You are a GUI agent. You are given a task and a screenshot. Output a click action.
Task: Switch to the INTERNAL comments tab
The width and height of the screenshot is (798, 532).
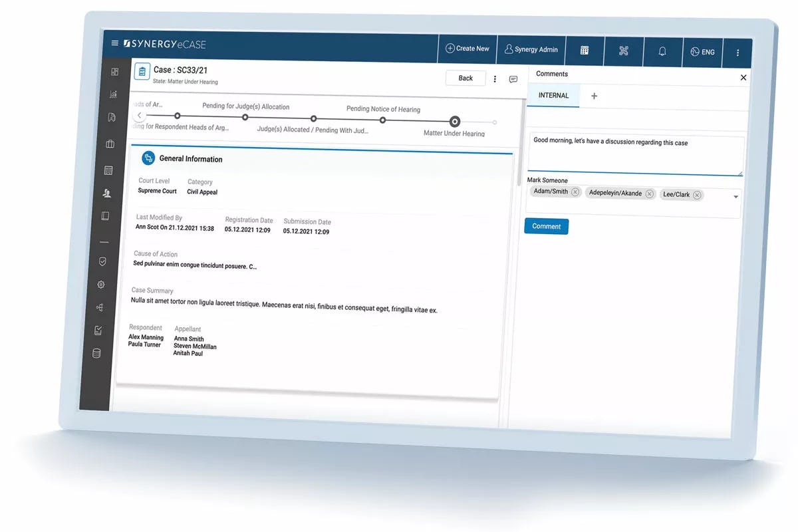[x=553, y=95]
